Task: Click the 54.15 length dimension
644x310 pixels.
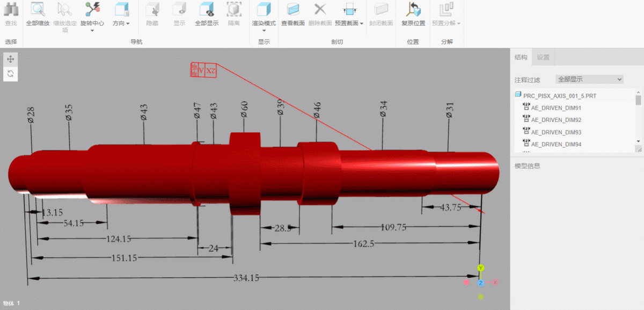Action: [74, 223]
